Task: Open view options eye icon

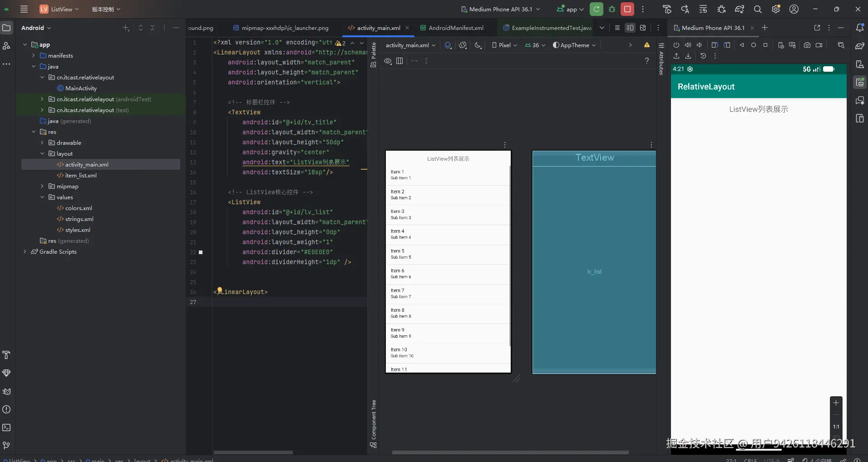Action: pos(388,61)
